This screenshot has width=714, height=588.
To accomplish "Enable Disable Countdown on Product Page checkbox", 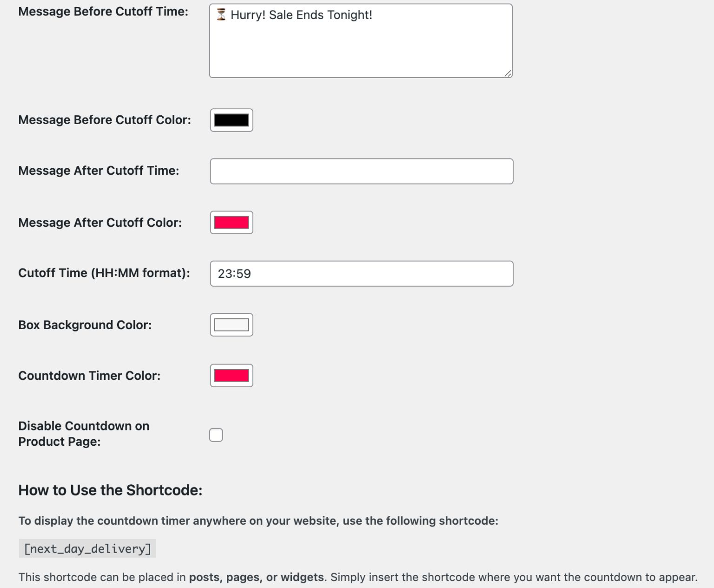I will 216,435.
